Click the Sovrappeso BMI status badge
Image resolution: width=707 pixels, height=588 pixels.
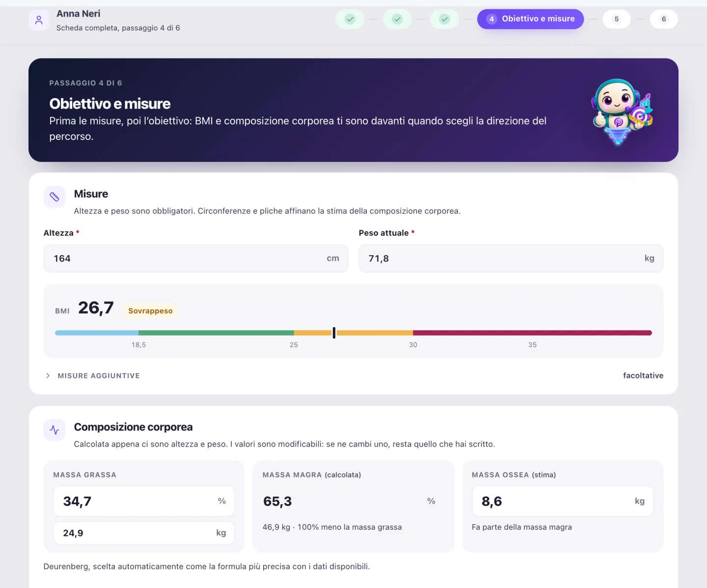(x=150, y=311)
